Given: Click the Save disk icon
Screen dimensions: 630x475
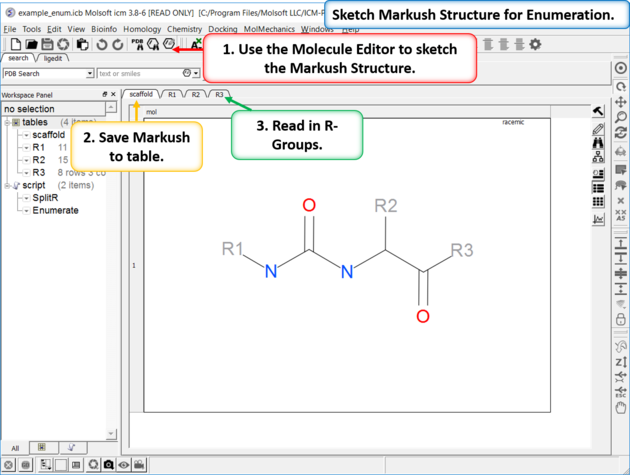Looking at the screenshot, I should click(48, 45).
